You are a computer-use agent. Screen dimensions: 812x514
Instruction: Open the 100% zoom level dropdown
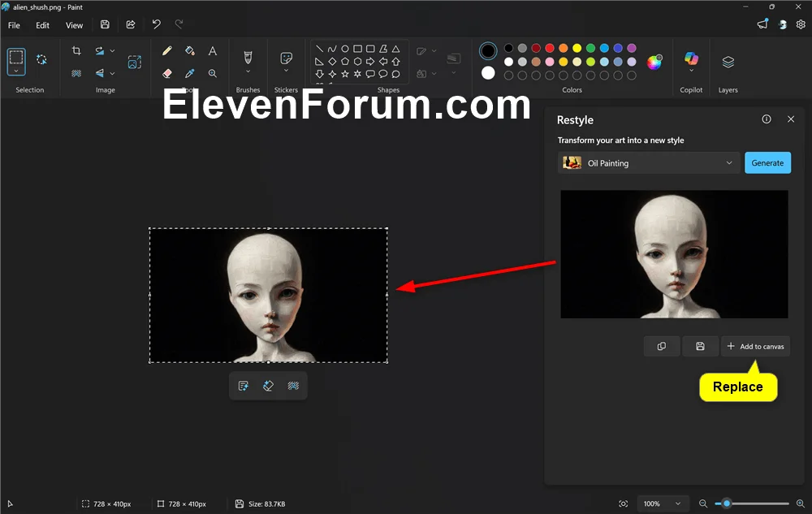[x=663, y=503]
